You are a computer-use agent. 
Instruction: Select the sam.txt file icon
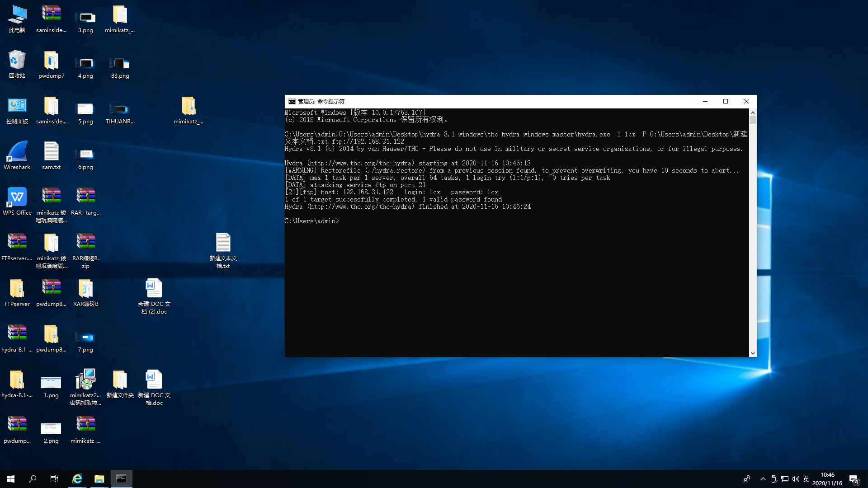(x=51, y=152)
